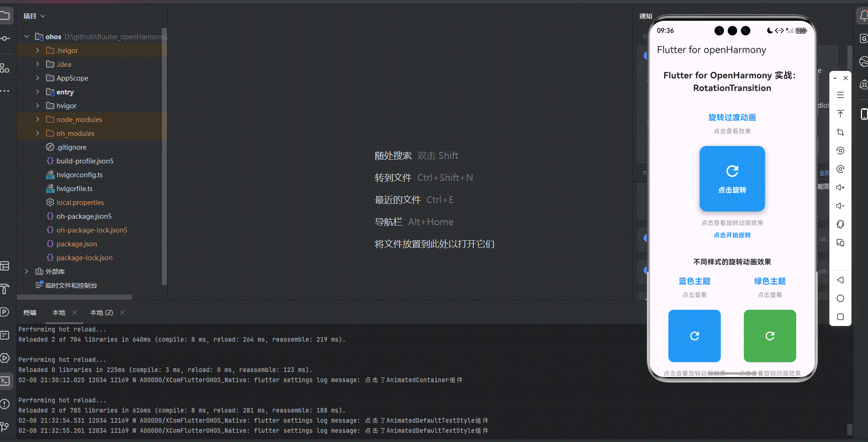Expand the entry module folder
Image resolution: width=868 pixels, height=442 pixels.
[x=38, y=92]
